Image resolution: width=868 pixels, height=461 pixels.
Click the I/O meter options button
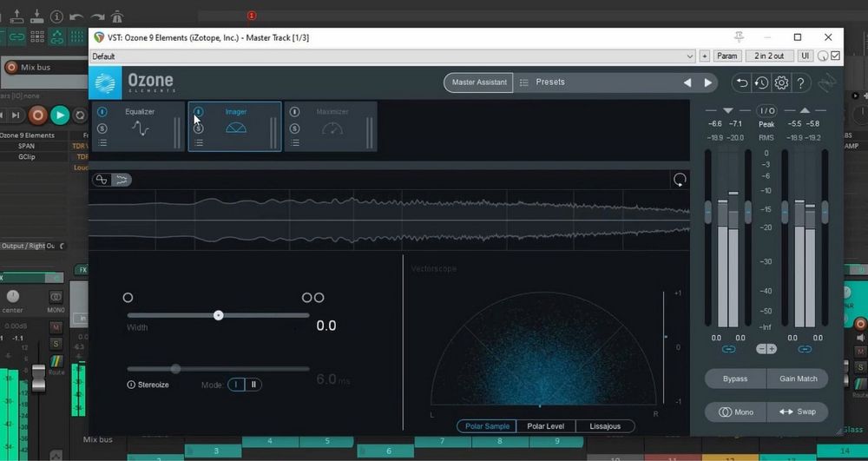click(766, 110)
